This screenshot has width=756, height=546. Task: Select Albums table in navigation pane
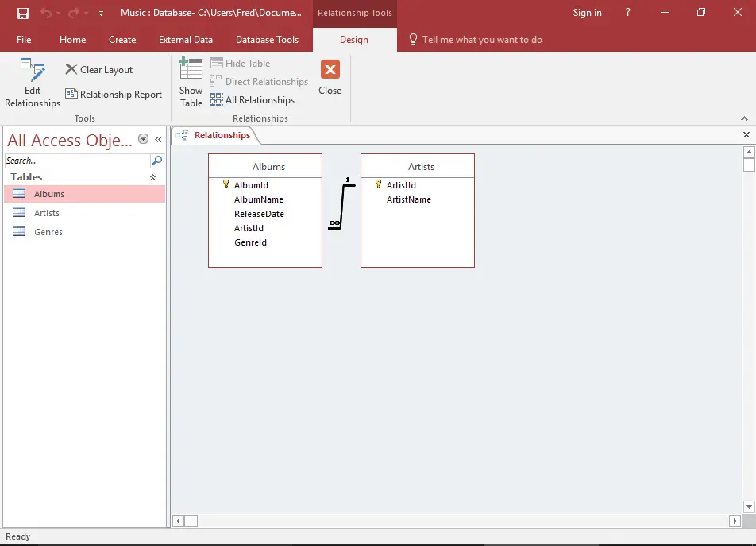(x=84, y=194)
